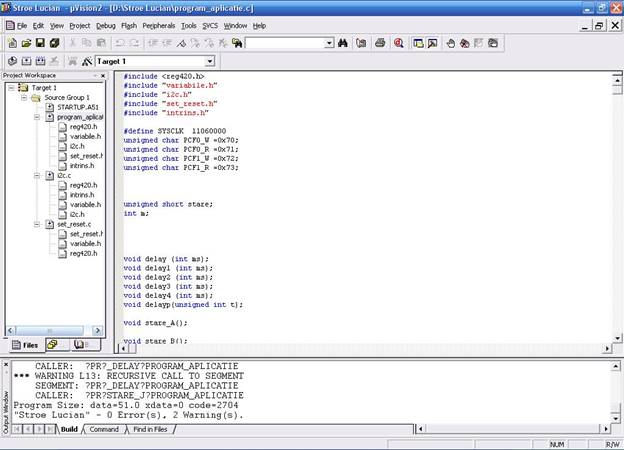Viewport: 624px width, 450px height.
Task: Click the Print icon in toolbar
Action: point(380,43)
